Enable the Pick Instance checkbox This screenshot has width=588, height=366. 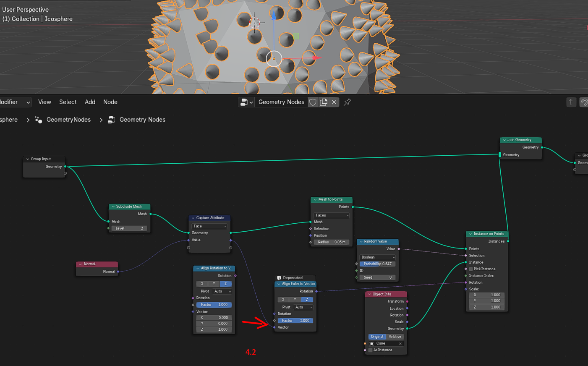[x=471, y=269]
